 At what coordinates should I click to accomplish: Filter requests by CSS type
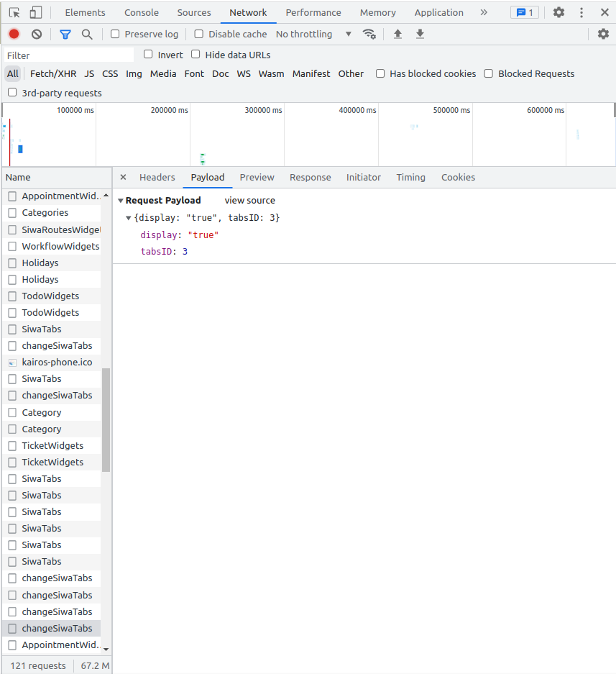coord(110,73)
